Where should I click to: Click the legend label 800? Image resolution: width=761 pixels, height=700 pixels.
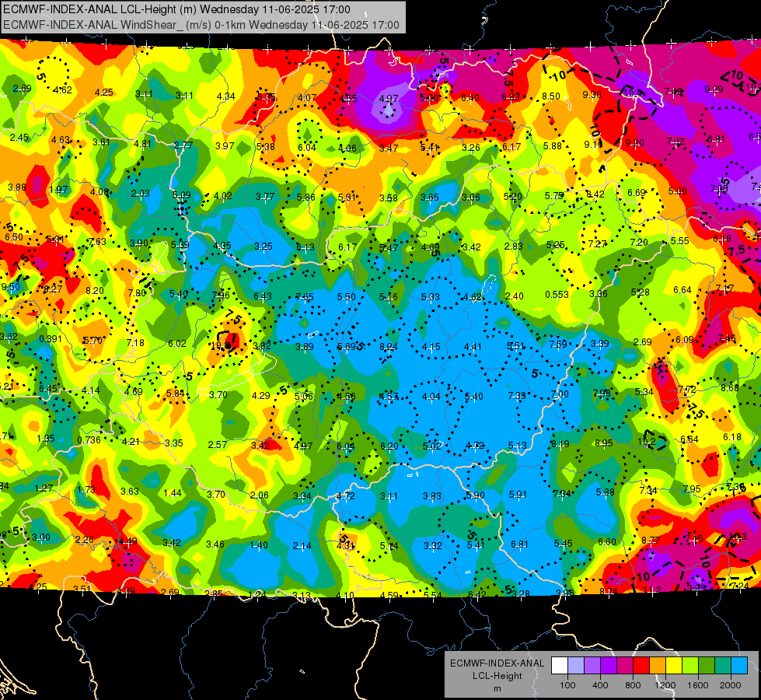633,685
